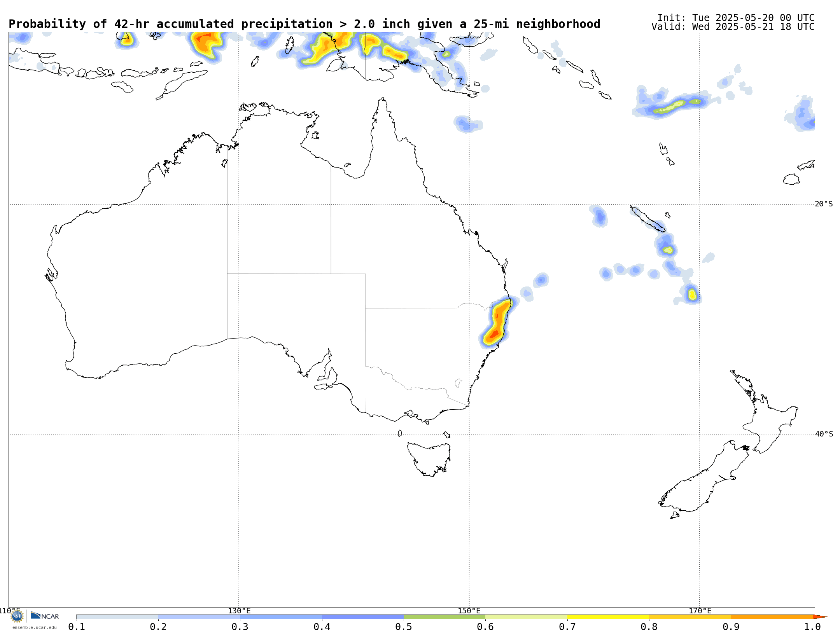Click the 130°E longitude label
Screen dimensions: 840x632
pyautogui.click(x=239, y=611)
